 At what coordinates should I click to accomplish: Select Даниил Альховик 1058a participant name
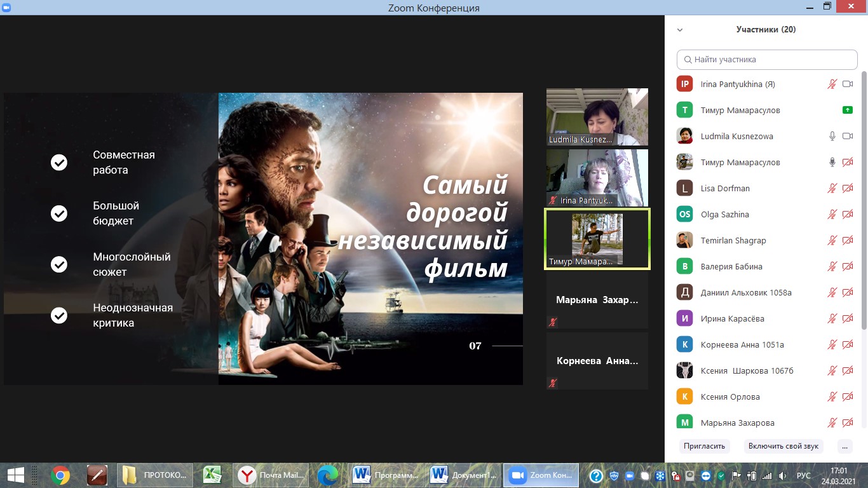click(x=746, y=292)
